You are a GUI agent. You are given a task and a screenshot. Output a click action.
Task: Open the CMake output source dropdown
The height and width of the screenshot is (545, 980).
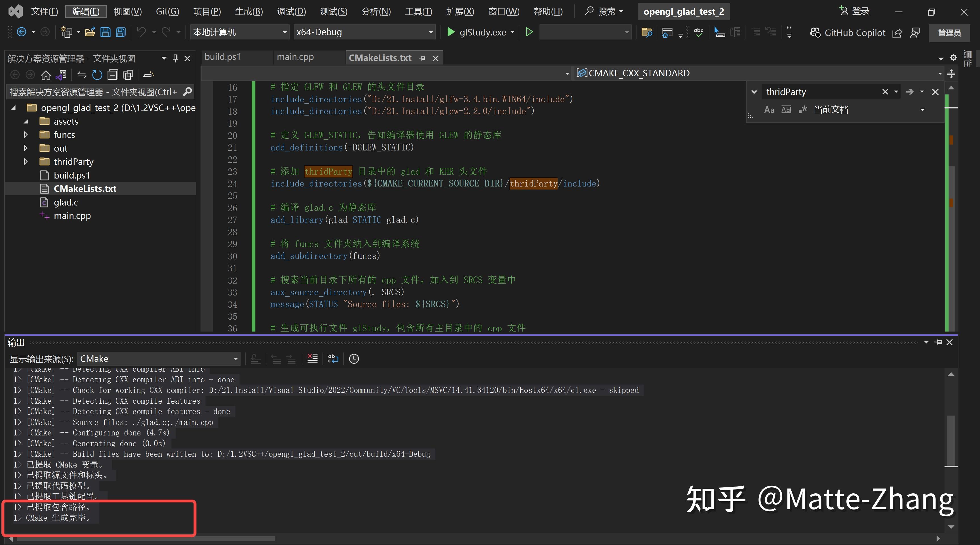click(235, 358)
